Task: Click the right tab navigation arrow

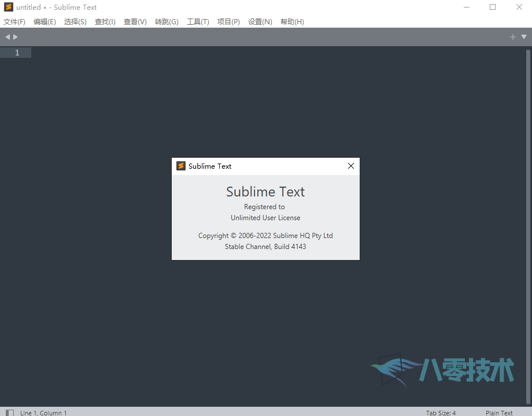Action: tap(16, 37)
